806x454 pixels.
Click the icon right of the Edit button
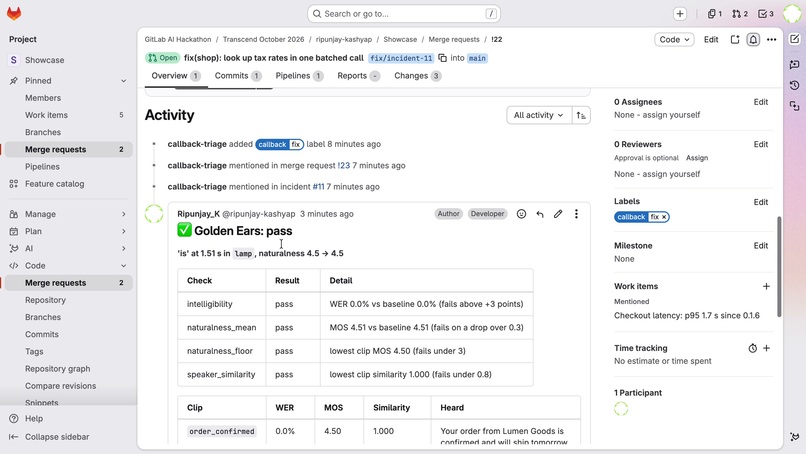coord(735,40)
